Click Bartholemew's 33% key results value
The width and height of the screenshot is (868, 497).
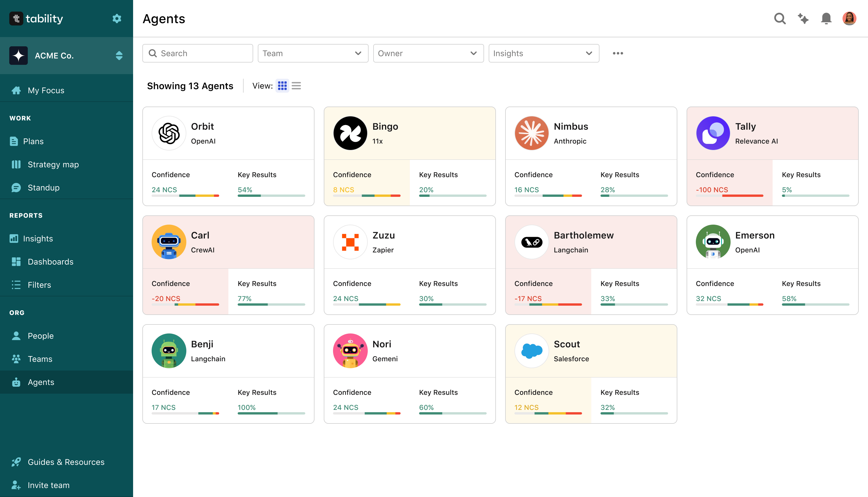tap(608, 298)
